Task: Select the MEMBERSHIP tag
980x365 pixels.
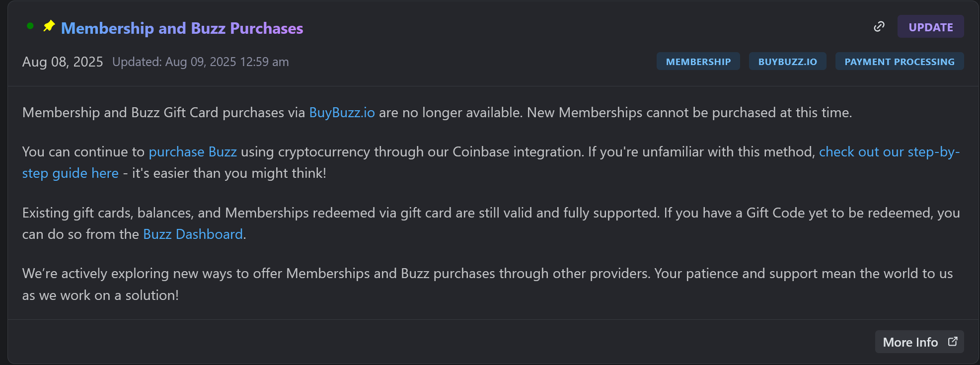Action: [x=698, y=62]
